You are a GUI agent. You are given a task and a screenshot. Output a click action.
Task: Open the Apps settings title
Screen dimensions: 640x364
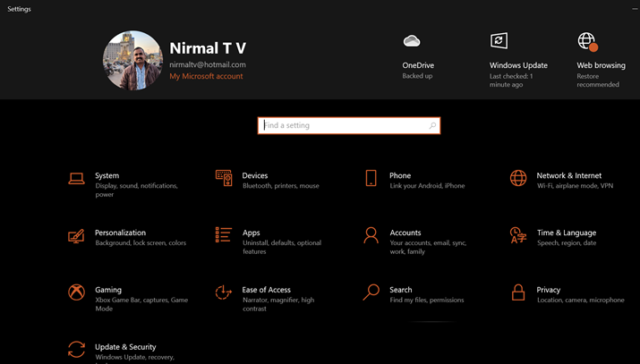(x=251, y=233)
